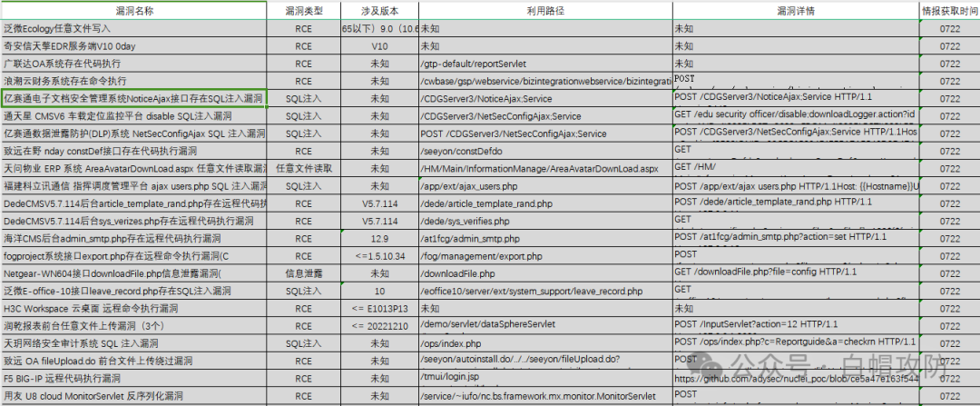Select the <= E1013P13 version cell
The width and height of the screenshot is (980, 406).
tap(379, 309)
